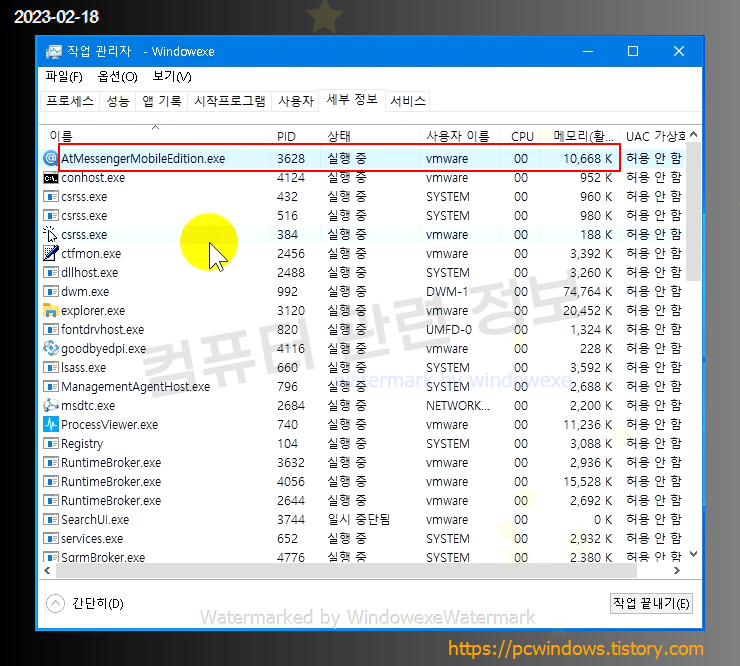Click the AtMessengerMobileEdition.exe process icon
740x666 pixels.
(50, 158)
